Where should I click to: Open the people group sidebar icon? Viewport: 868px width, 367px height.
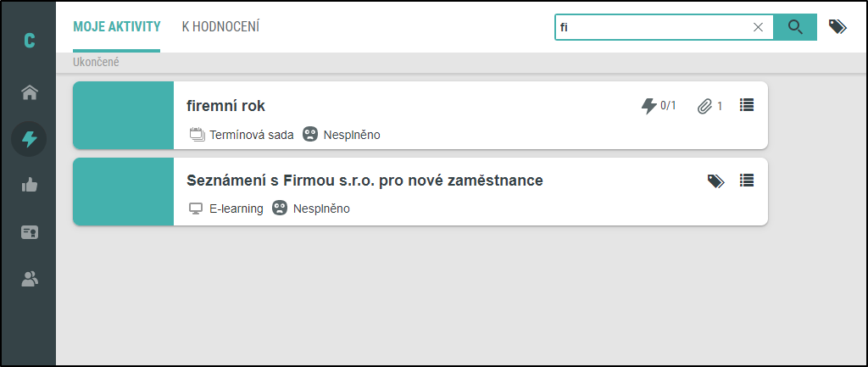click(x=30, y=279)
